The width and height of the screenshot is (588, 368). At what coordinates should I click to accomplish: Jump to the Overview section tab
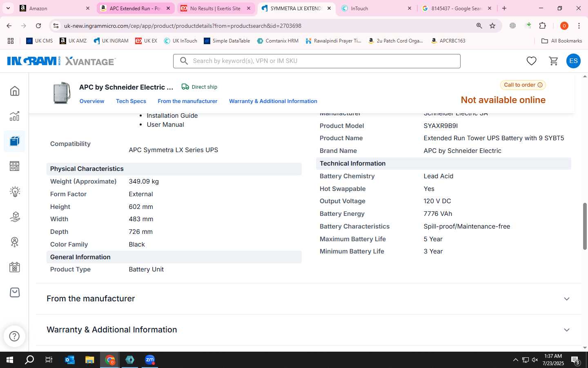pos(92,101)
